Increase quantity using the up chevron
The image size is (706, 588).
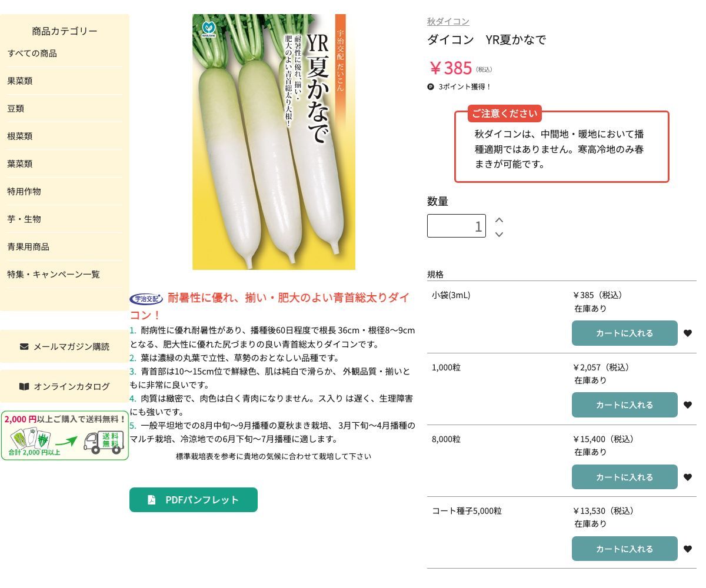(x=499, y=219)
